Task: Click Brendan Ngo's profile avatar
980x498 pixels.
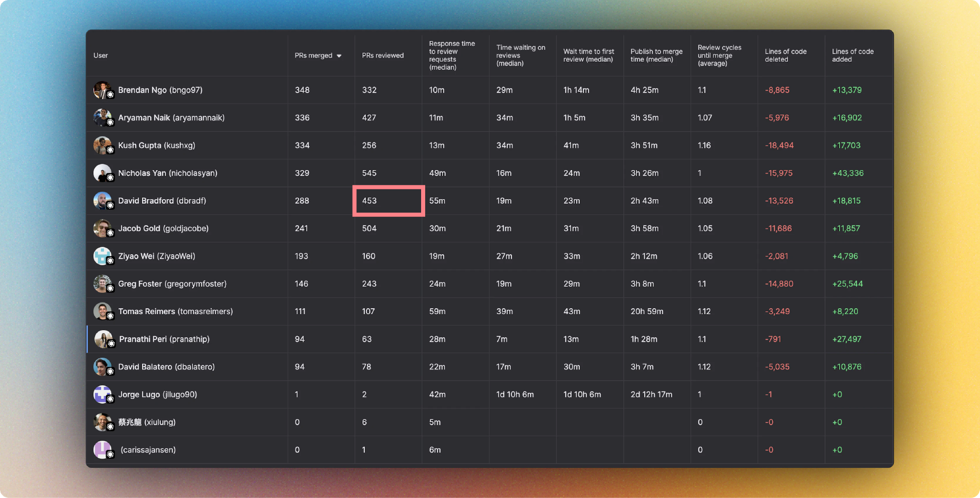Action: tap(103, 90)
